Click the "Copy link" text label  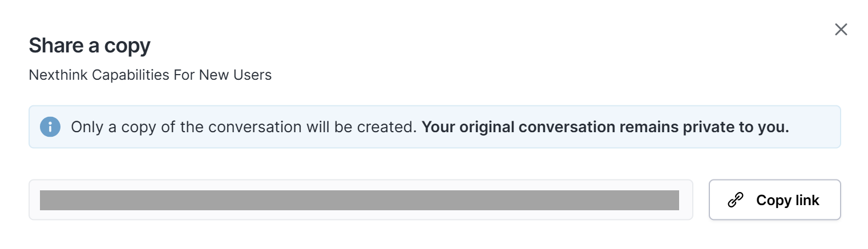pyautogui.click(x=788, y=200)
